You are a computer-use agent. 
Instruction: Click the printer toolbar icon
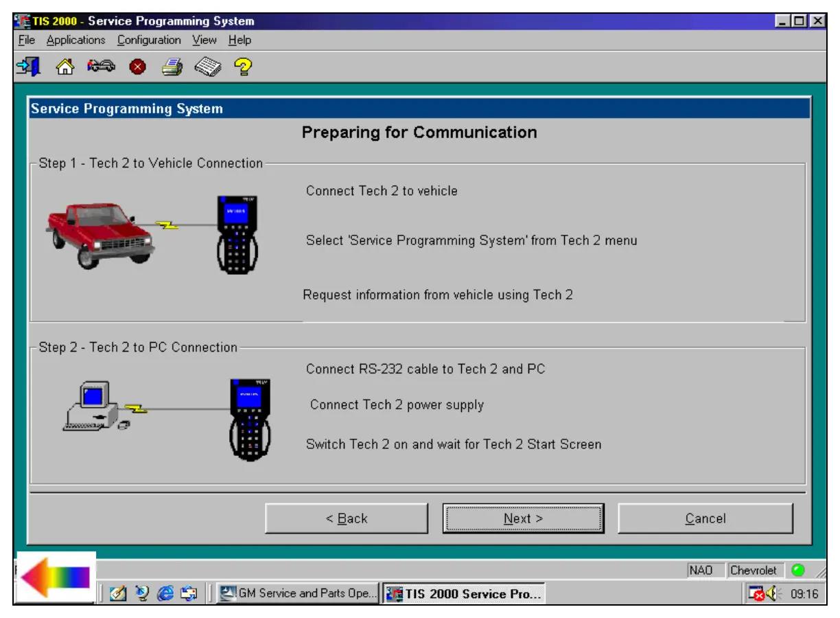[172, 67]
